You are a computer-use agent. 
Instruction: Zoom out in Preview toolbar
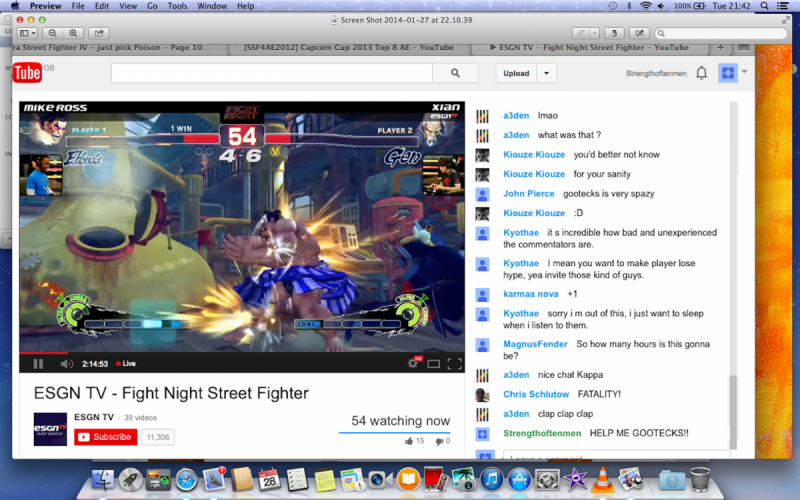[52, 33]
